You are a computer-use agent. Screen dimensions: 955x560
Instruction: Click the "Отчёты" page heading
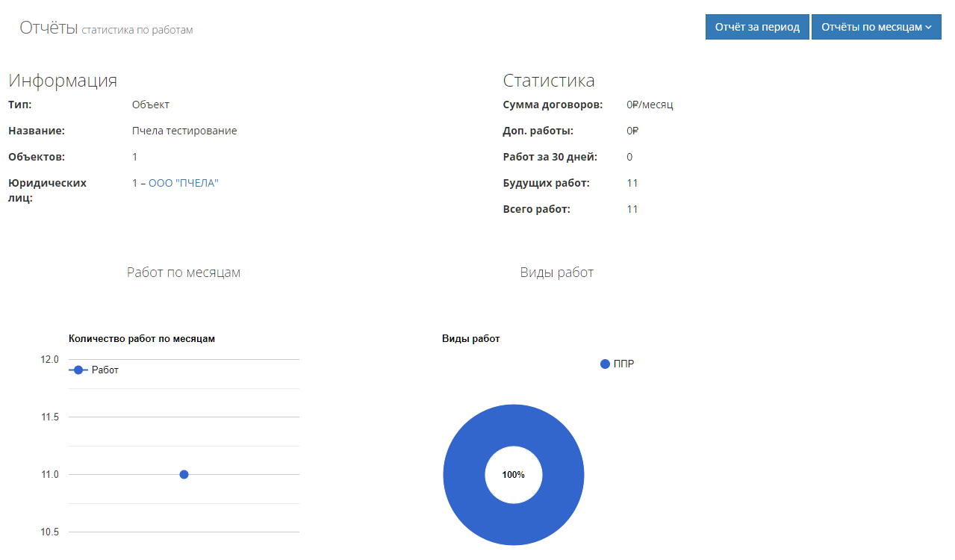(x=49, y=28)
